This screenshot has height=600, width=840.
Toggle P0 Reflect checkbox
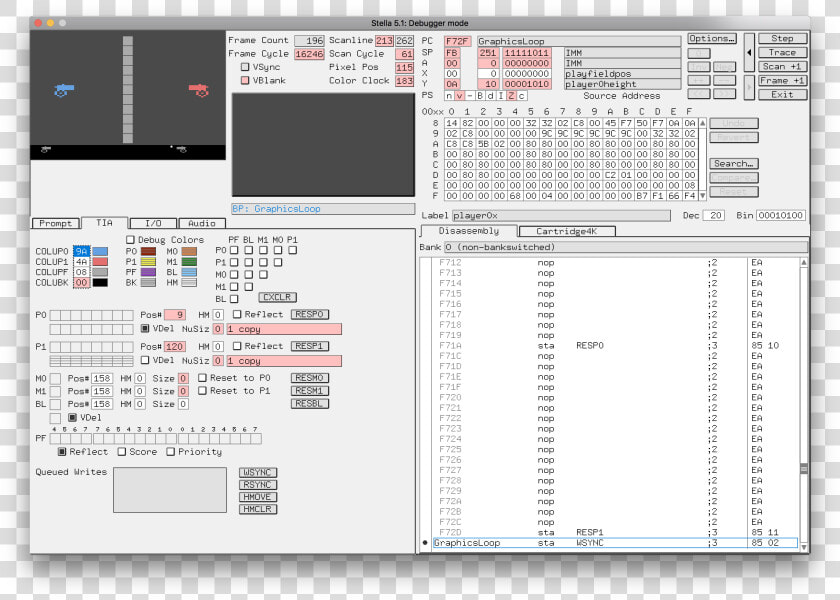coord(237,314)
